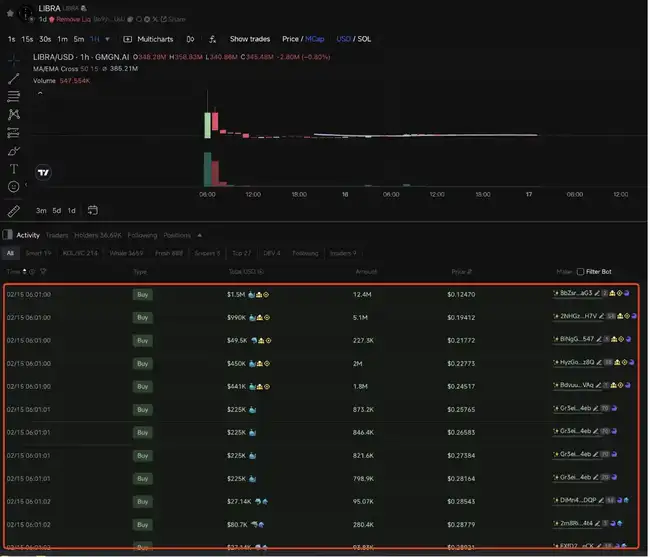Click the TradingView logo on chart

[43, 172]
